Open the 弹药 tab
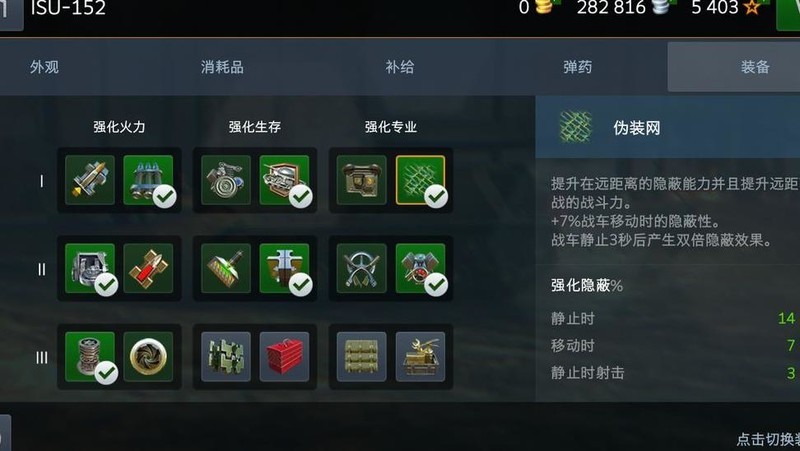Viewport: 800px width, 451px height. pyautogui.click(x=578, y=67)
